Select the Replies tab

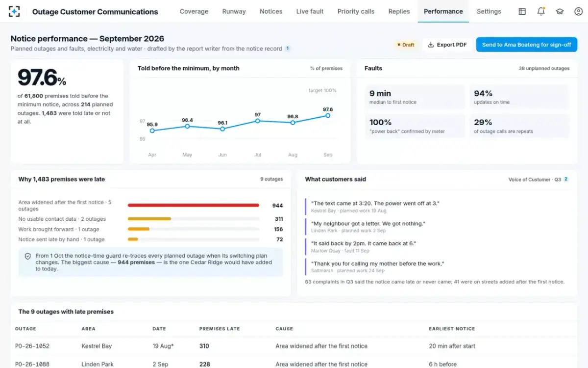[399, 11]
